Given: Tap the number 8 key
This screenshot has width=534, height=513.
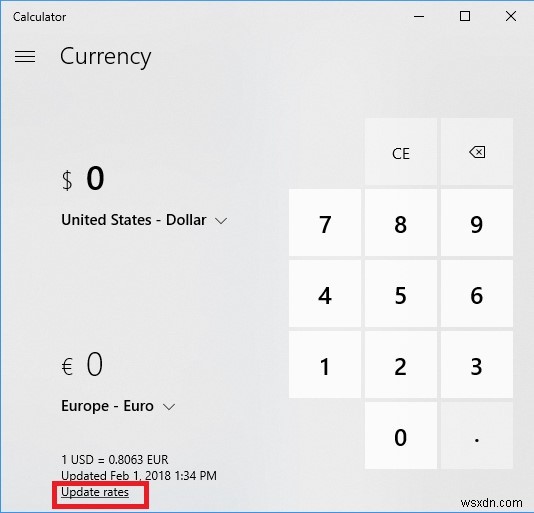Looking at the screenshot, I should point(401,223).
